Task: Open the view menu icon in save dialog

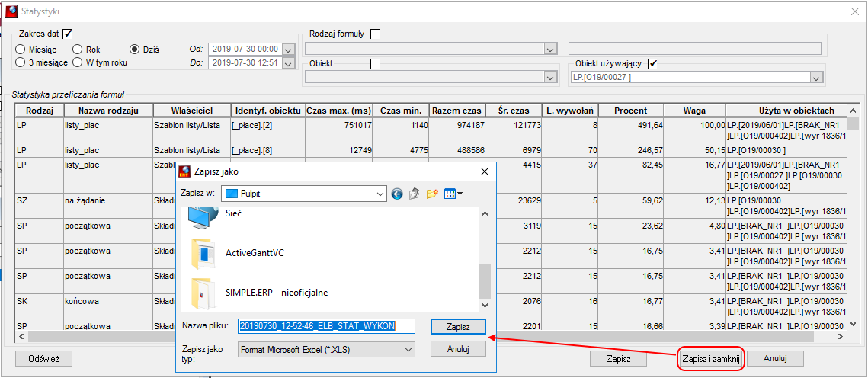Action: point(453,194)
